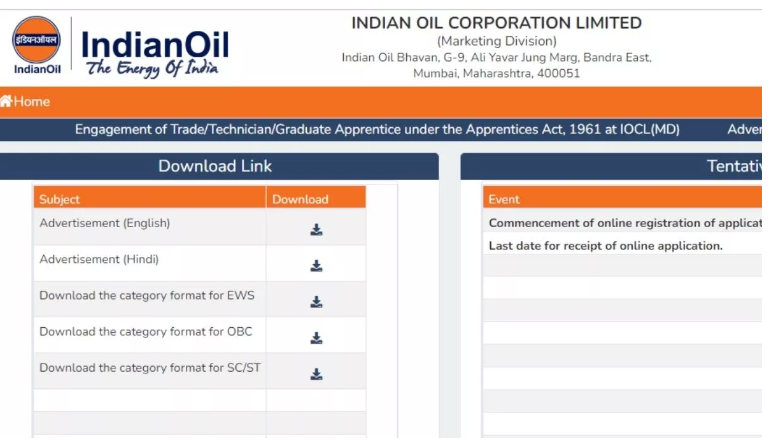Select the Advertisement (English) row text
776x440 pixels.
coord(105,223)
